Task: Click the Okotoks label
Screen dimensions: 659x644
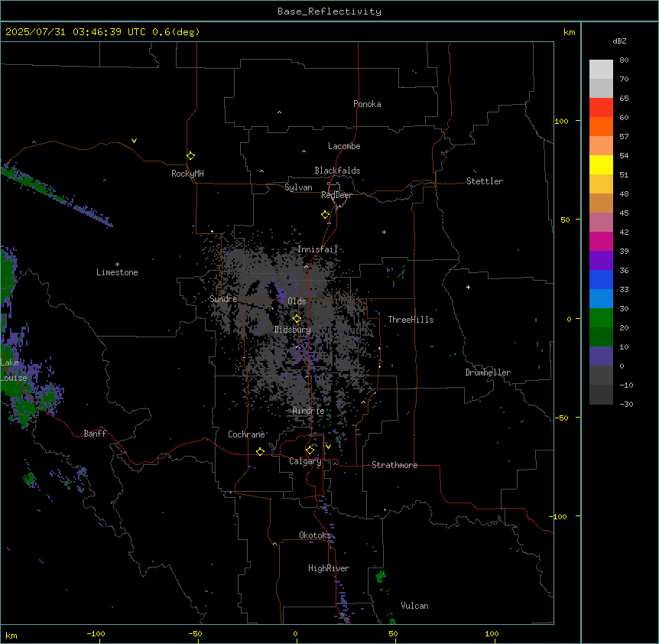Action: click(x=315, y=535)
